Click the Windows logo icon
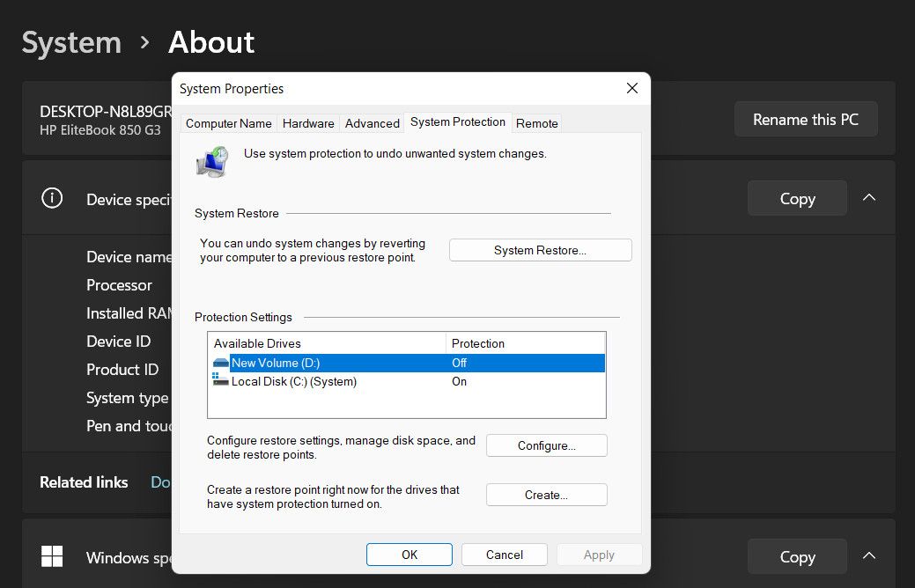Viewport: 915px width, 588px height. 52,556
